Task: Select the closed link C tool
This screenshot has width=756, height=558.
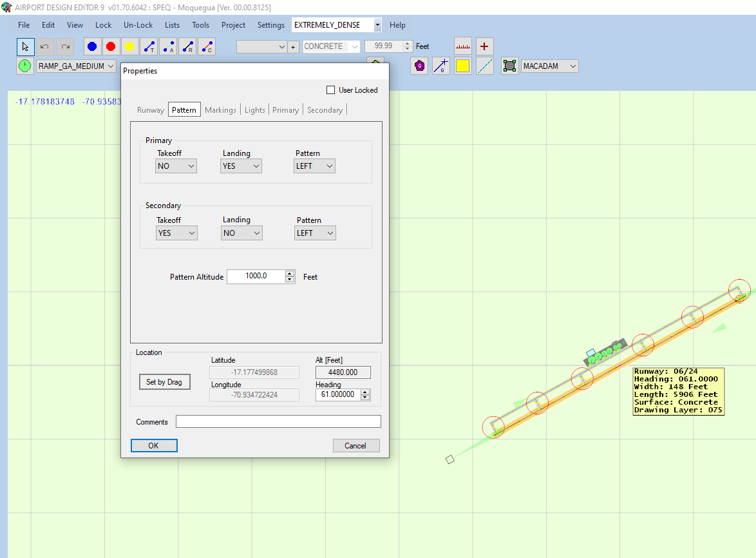Action: (207, 47)
